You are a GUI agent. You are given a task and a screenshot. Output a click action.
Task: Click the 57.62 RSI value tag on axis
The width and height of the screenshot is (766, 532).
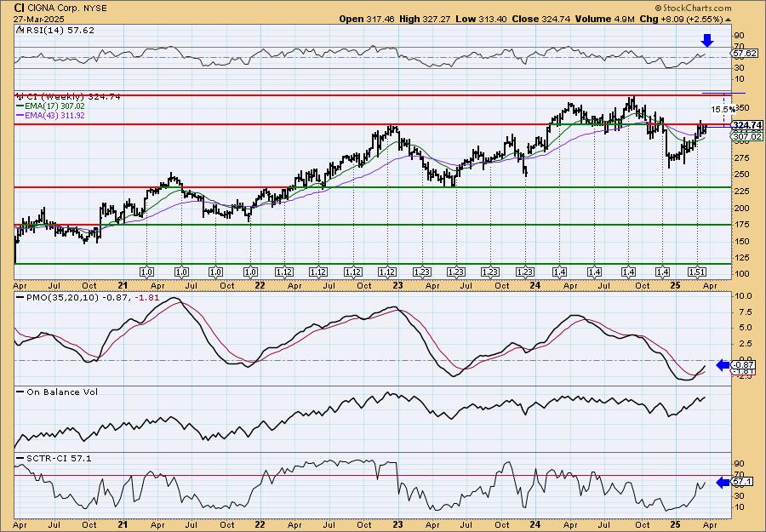[x=746, y=53]
